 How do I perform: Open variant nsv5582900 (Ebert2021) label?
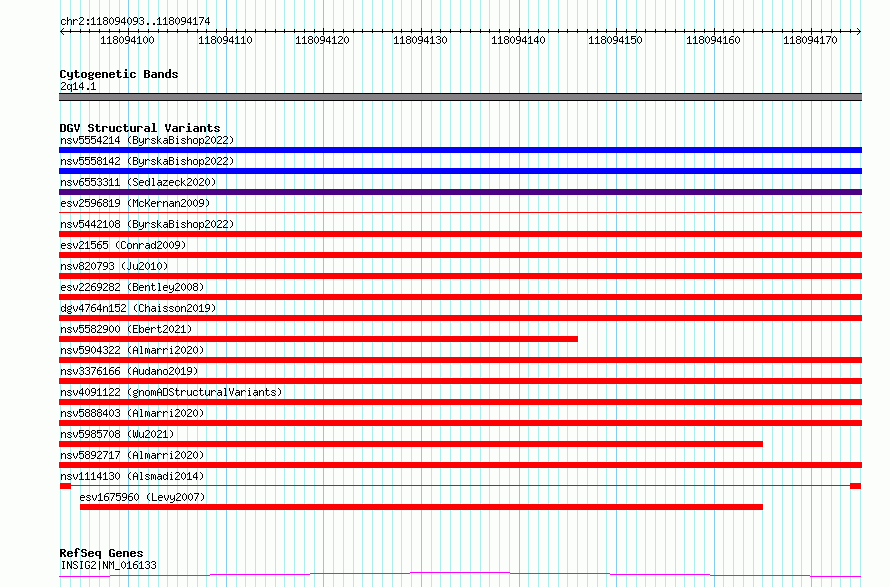pyautogui.click(x=126, y=329)
